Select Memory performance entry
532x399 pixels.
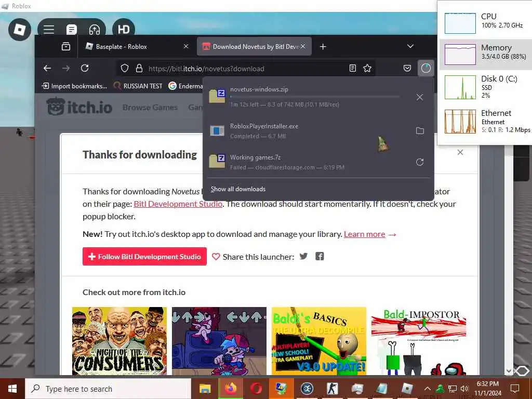click(x=486, y=54)
